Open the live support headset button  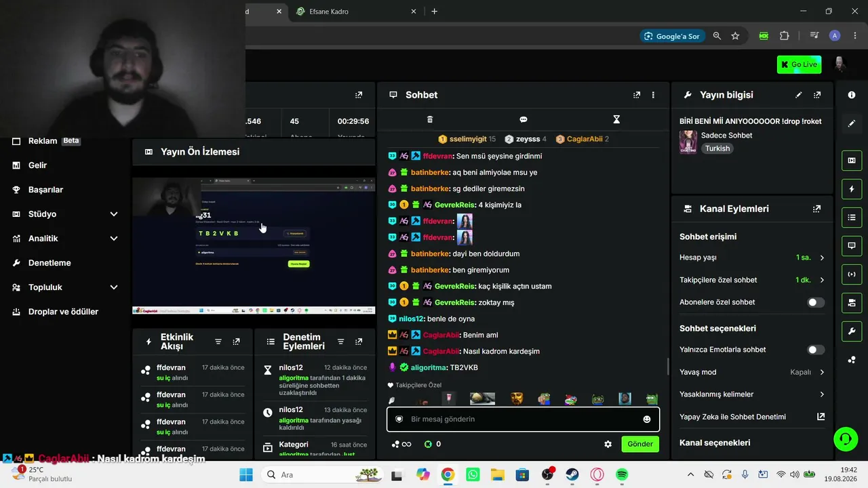coord(845,439)
